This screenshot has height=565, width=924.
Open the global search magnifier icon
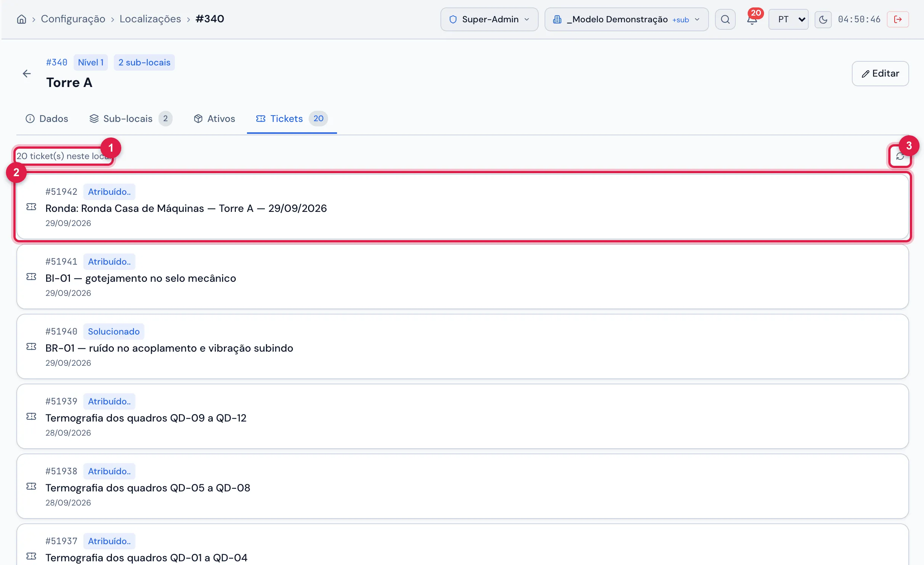coord(725,19)
